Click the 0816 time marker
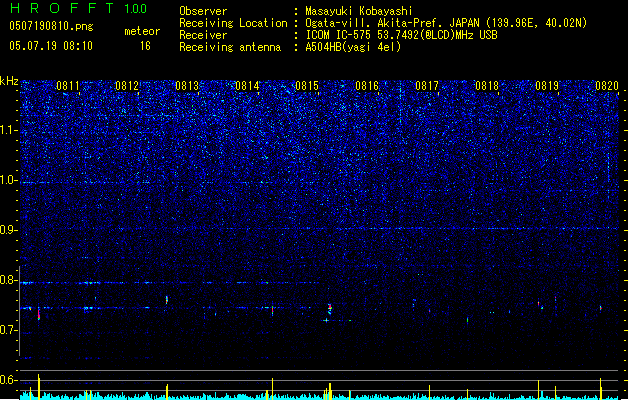Image resolution: width=629 pixels, height=400 pixels. [x=367, y=86]
